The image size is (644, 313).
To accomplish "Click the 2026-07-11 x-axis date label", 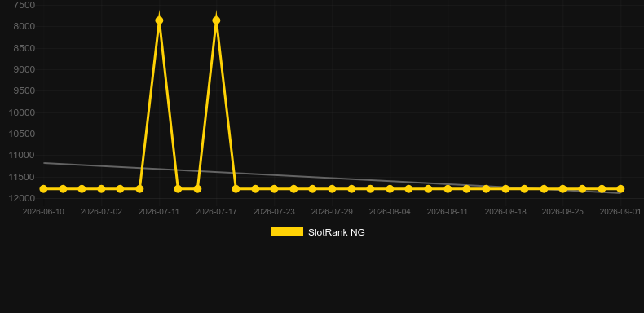I will pyautogui.click(x=159, y=212).
